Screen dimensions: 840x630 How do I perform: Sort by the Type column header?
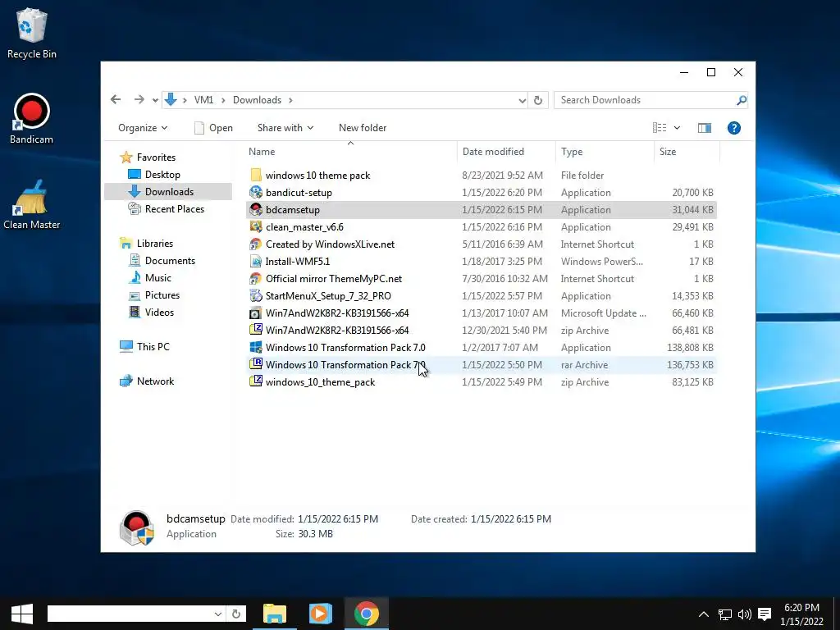click(605, 152)
